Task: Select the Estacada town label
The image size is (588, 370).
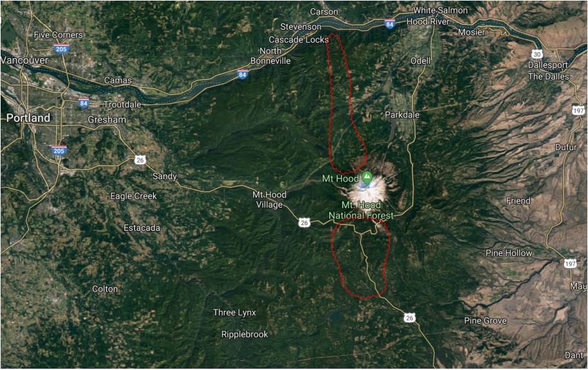Action: pyautogui.click(x=142, y=228)
